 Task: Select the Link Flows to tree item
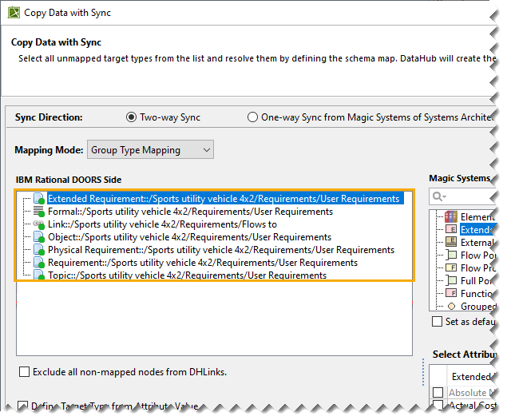(162, 224)
